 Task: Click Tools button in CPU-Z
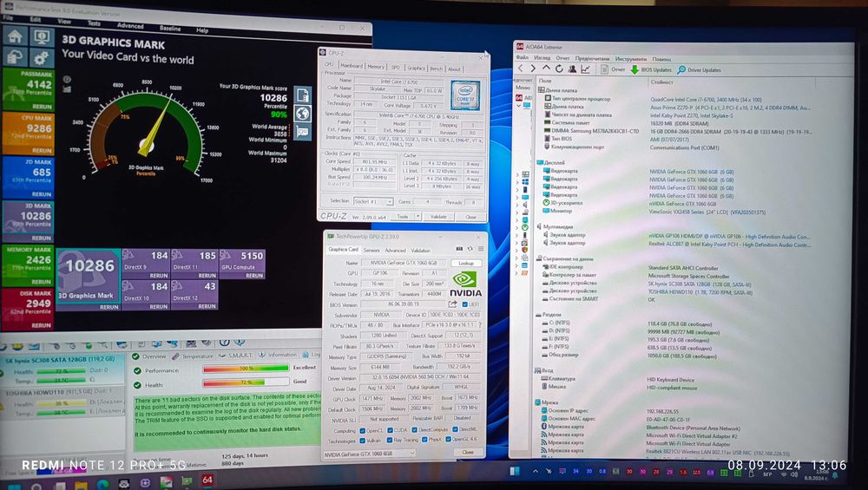click(403, 217)
